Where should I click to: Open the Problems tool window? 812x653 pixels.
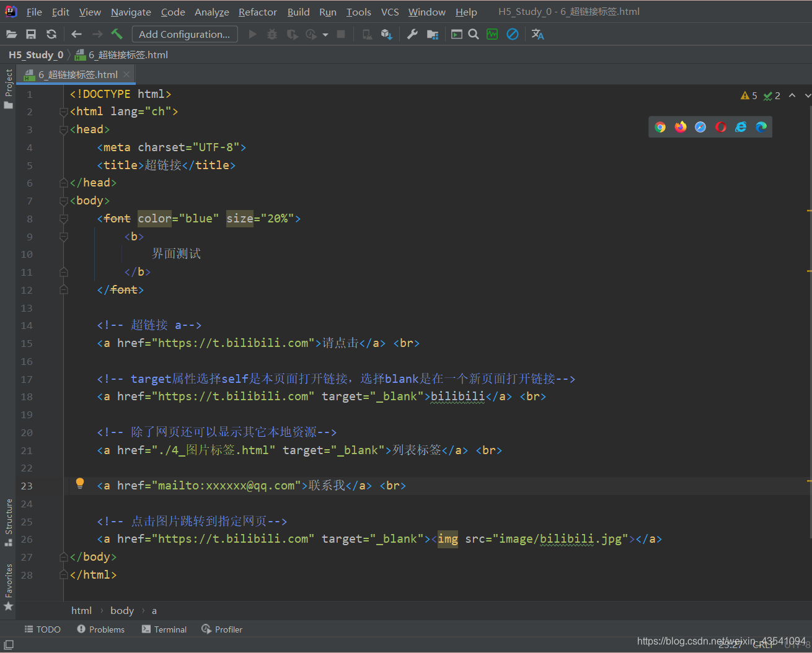(x=100, y=629)
